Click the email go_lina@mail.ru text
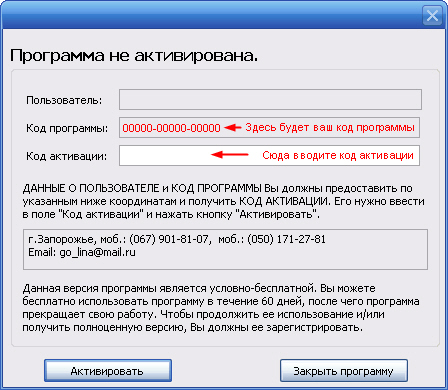448x390 pixels. [x=97, y=252]
